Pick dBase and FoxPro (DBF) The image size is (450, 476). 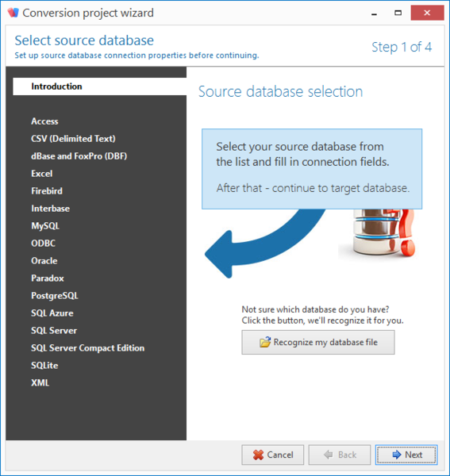tap(79, 156)
